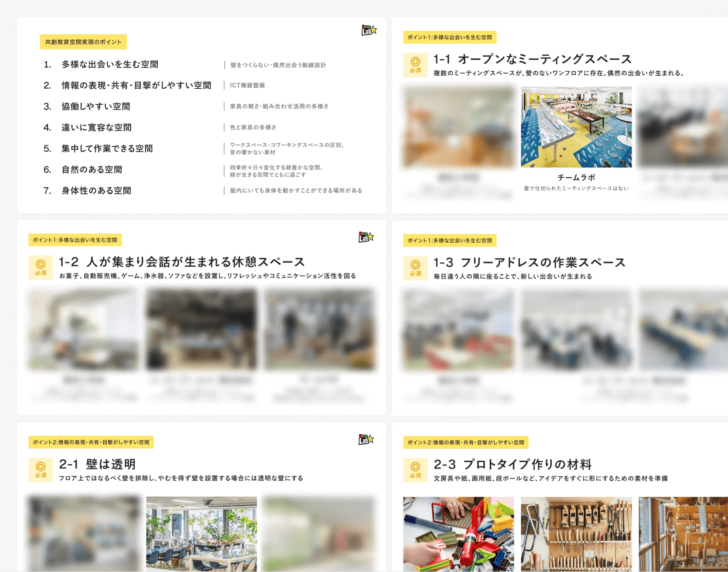Click the 必須 badge beside heading 2-1
The image size is (728, 572).
tap(41, 470)
